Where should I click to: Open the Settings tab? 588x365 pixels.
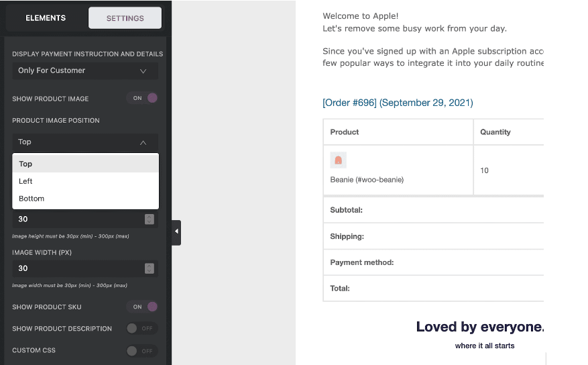click(x=125, y=18)
